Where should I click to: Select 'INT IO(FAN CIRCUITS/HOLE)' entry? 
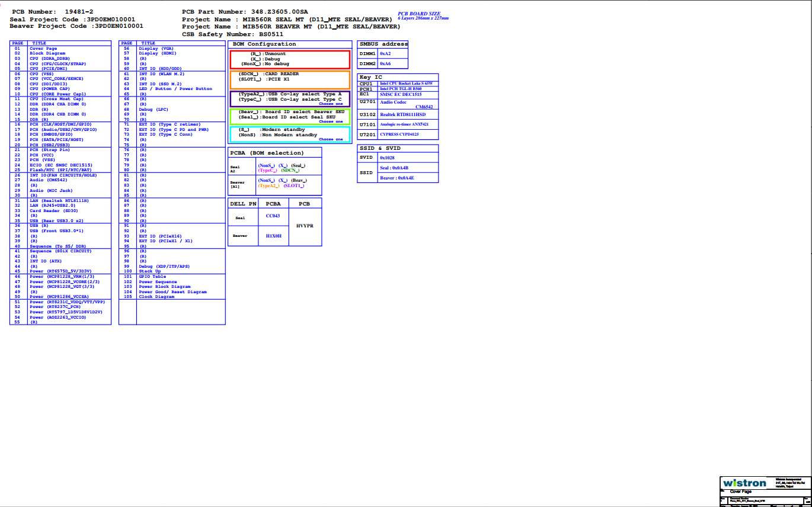tap(63, 175)
